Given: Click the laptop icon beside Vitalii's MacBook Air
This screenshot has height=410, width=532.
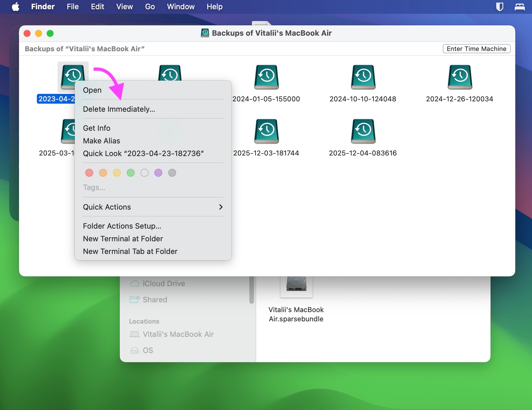Looking at the screenshot, I should point(134,334).
